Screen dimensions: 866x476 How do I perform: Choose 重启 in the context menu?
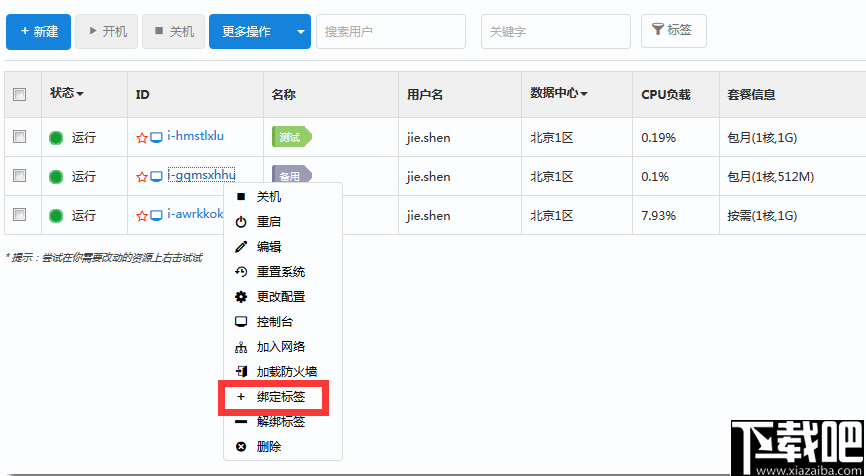(282, 222)
